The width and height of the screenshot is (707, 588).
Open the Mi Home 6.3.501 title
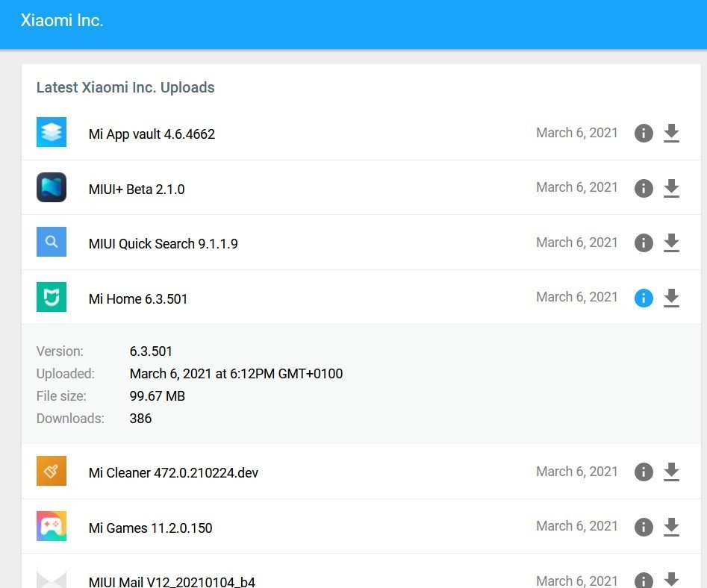pyautogui.click(x=138, y=298)
